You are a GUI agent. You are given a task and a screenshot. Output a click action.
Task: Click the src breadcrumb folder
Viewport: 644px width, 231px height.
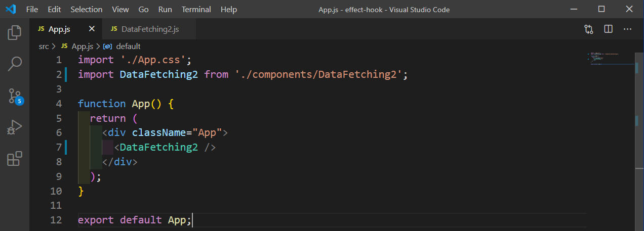[x=44, y=46]
